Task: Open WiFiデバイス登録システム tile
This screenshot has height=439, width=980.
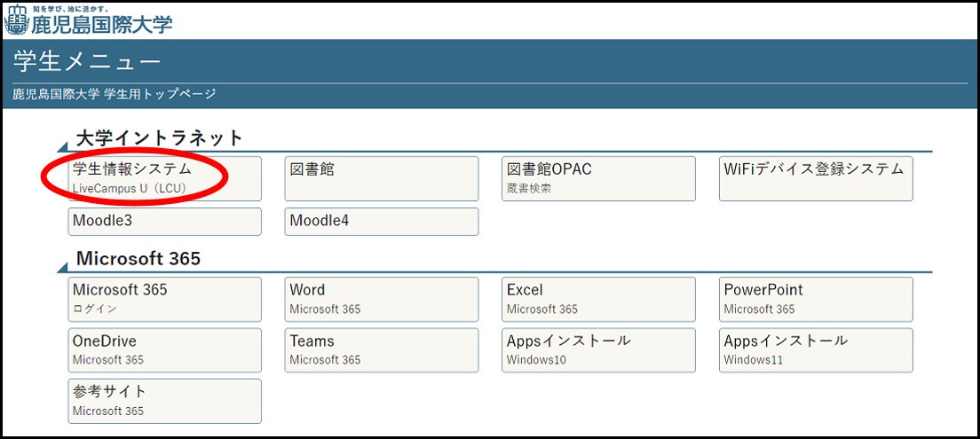Action: [x=816, y=178]
